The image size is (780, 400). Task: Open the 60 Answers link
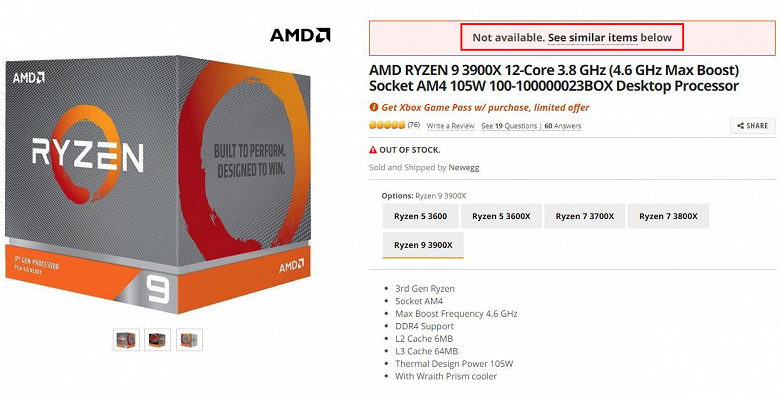[562, 127]
